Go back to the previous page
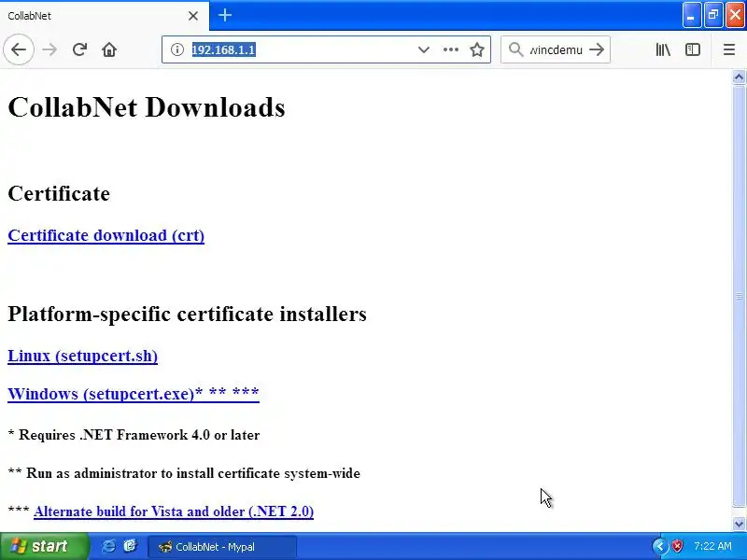This screenshot has height=560, width=747. [x=19, y=49]
